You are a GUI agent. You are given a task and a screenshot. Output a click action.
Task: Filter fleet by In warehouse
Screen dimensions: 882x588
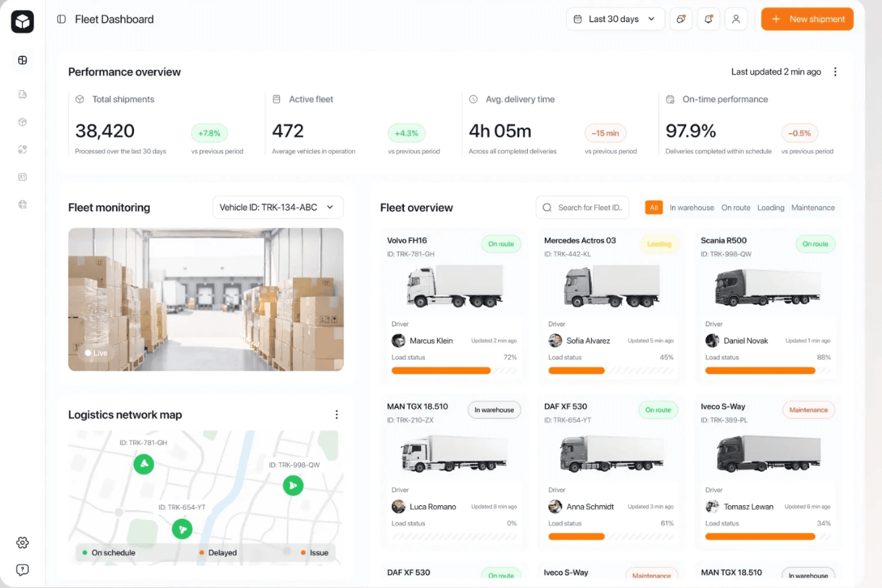691,208
